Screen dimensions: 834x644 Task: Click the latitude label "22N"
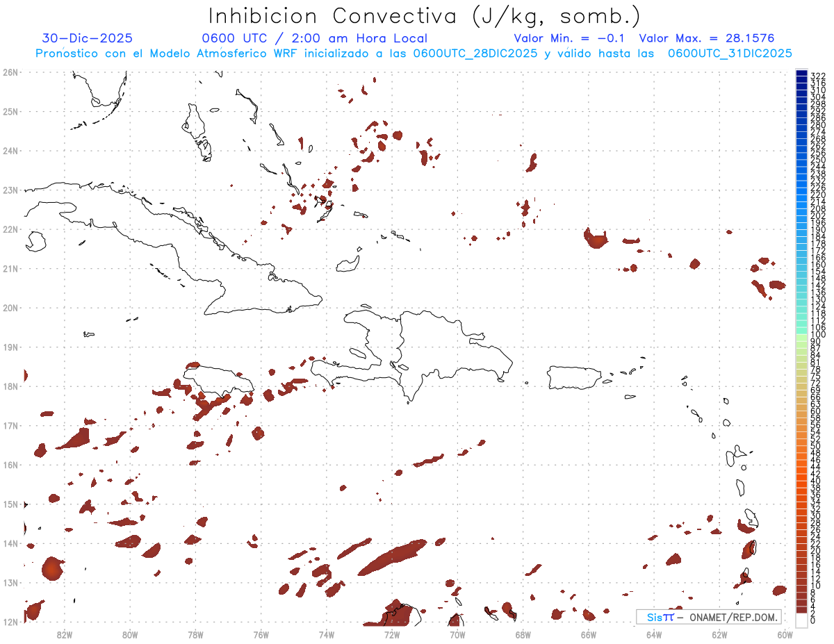coord(10,229)
